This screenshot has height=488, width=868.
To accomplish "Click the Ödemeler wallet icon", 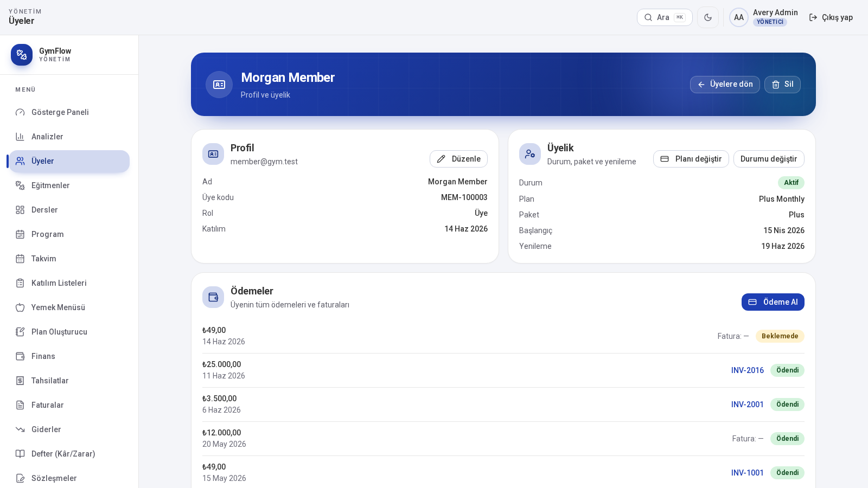I will pyautogui.click(x=213, y=297).
